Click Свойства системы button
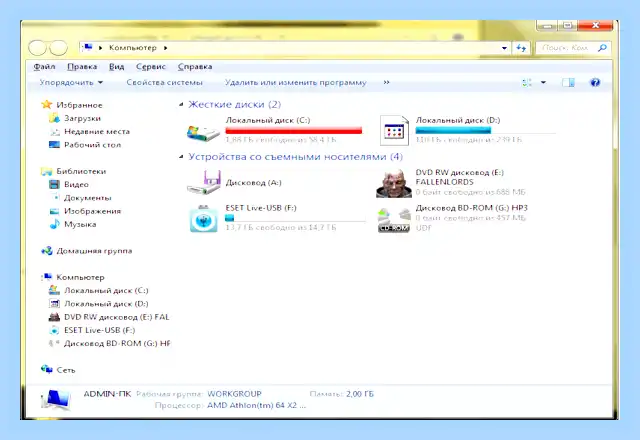Image resolution: width=640 pixels, height=440 pixels. click(164, 82)
